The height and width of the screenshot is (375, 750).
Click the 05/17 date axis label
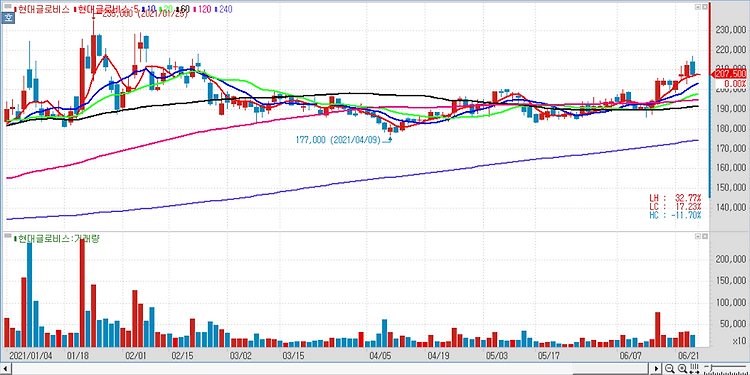pyautogui.click(x=549, y=356)
